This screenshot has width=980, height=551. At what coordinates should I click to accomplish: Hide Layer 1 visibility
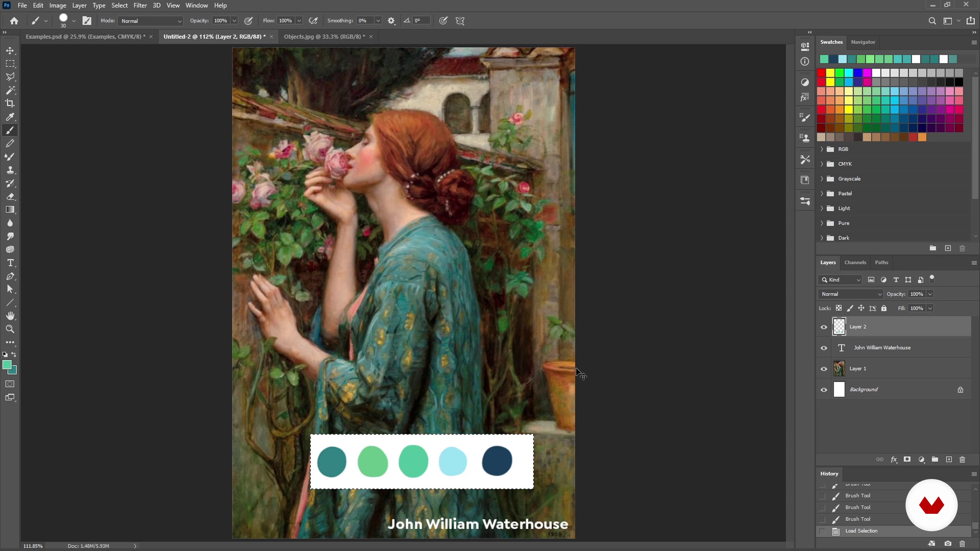(x=824, y=369)
